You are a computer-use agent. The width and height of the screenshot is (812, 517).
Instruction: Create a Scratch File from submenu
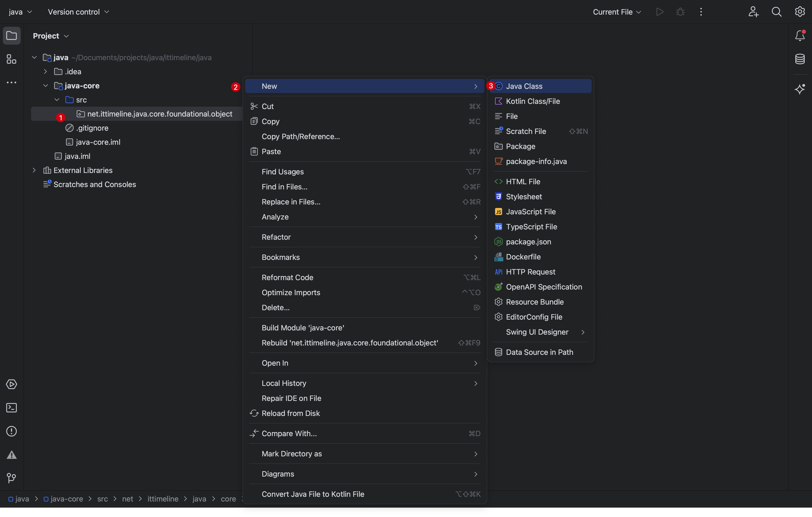coord(541,131)
